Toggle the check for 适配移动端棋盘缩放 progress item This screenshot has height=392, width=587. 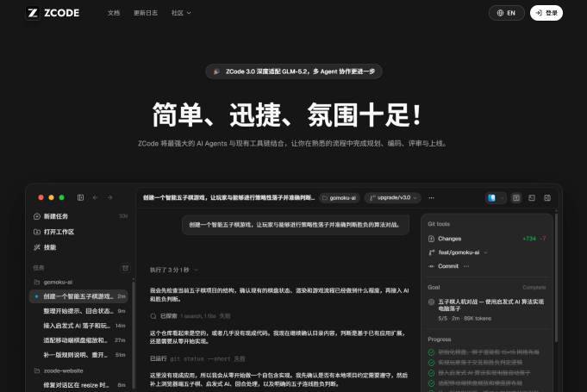point(431,383)
